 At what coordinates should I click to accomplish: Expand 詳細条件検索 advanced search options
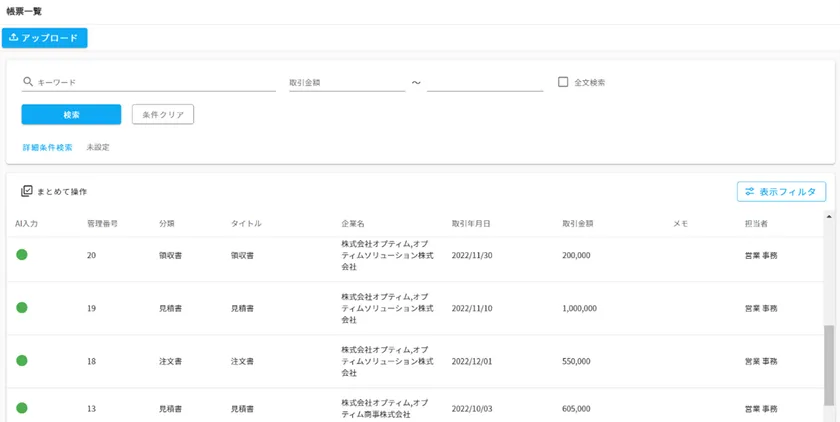click(47, 147)
